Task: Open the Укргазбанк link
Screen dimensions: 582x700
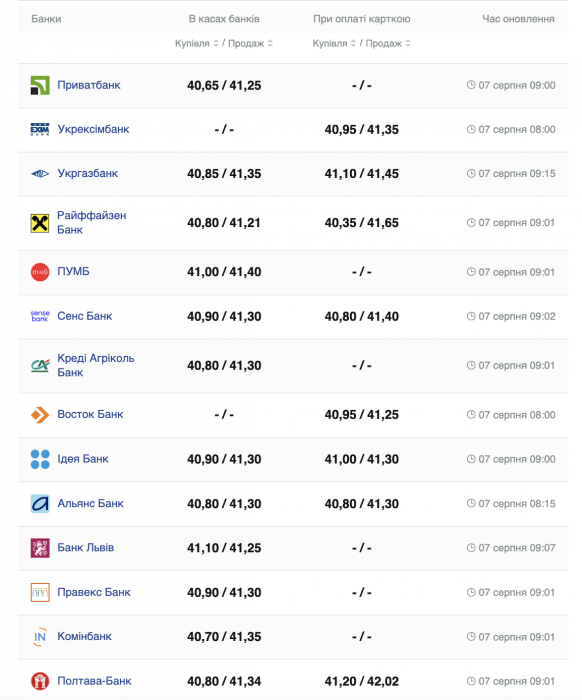Action: (87, 174)
